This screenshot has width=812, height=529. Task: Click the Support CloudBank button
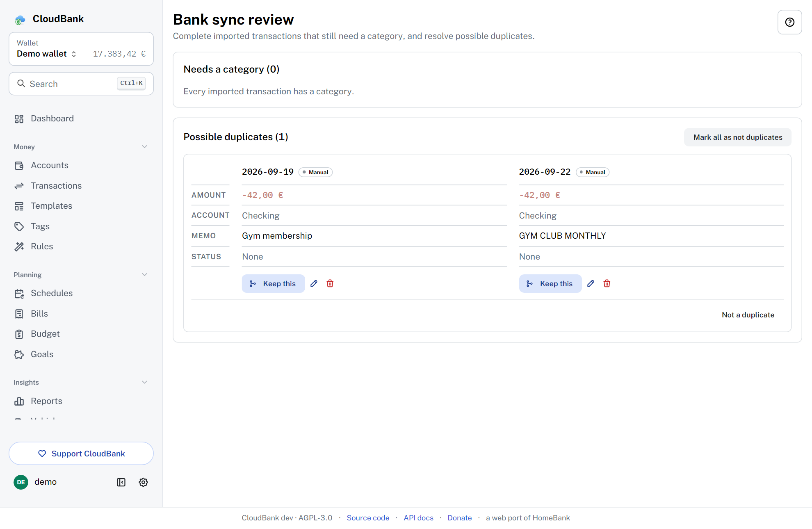pyautogui.click(x=81, y=454)
